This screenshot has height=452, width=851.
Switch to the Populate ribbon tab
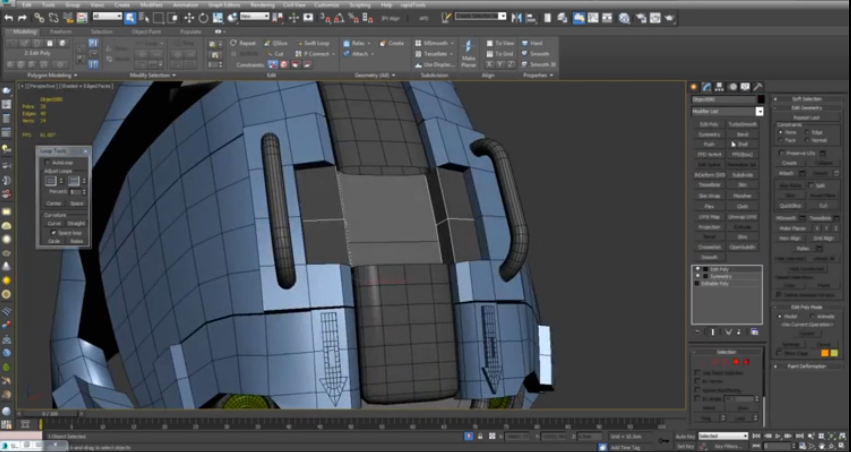click(x=190, y=32)
